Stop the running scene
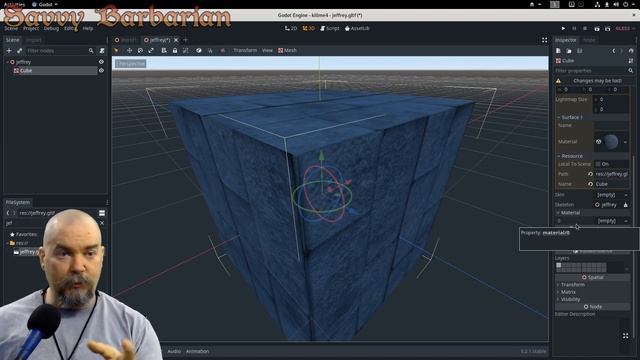The image size is (640, 360). coord(585,28)
